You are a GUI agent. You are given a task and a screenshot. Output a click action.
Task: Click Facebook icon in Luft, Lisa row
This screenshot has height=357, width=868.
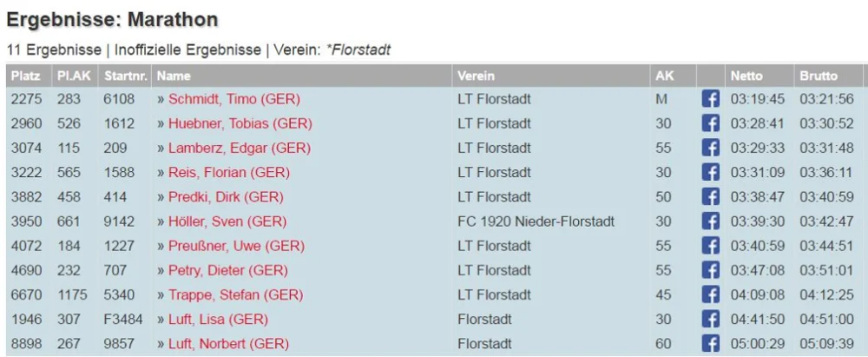[x=710, y=319]
